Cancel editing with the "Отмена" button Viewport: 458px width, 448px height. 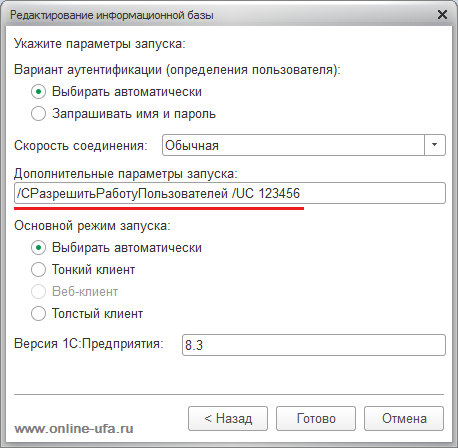click(x=404, y=418)
